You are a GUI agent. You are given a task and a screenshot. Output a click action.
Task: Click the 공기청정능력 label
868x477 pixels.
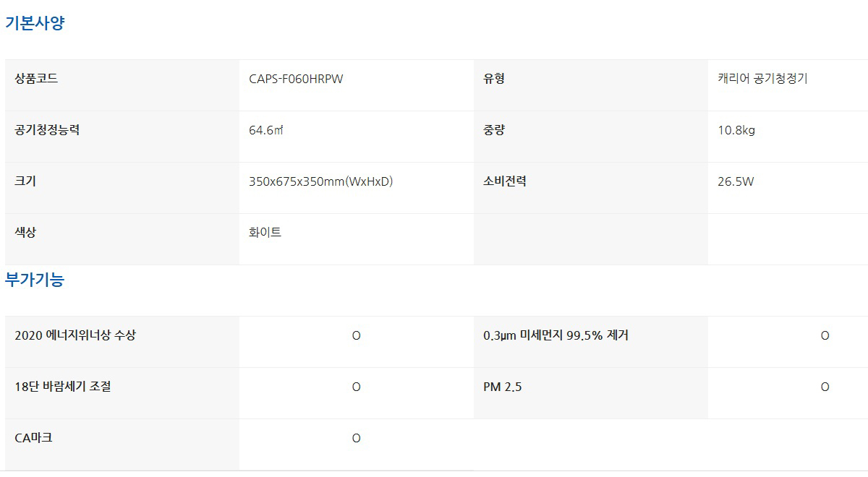coord(47,130)
